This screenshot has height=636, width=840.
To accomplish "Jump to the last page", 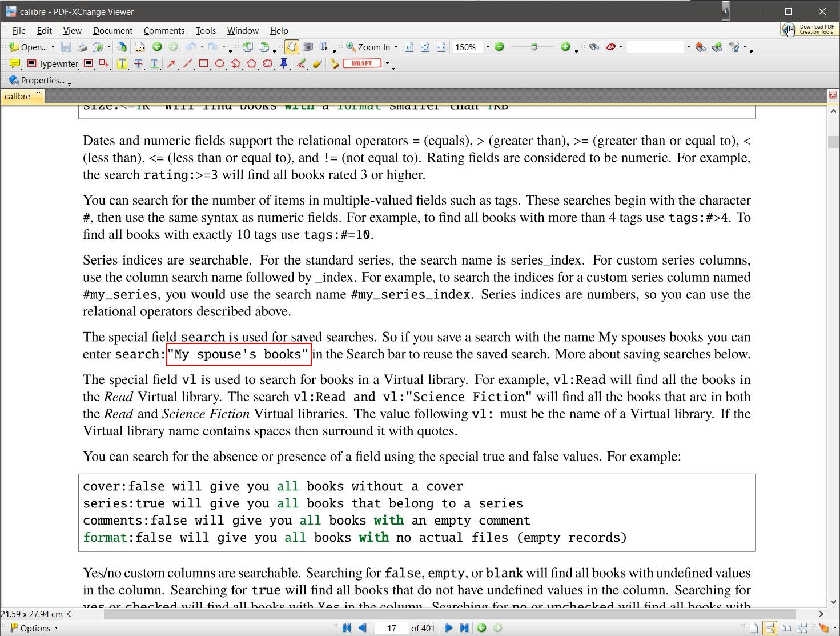I will (464, 628).
